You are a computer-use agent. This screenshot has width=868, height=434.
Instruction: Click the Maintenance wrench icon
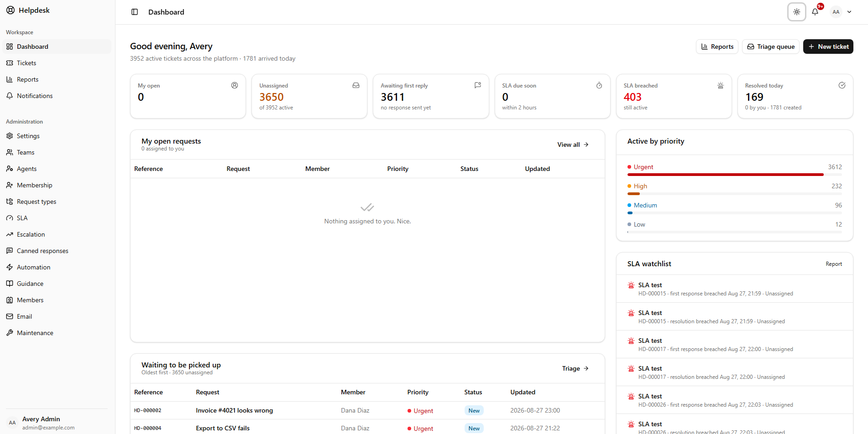(10, 333)
